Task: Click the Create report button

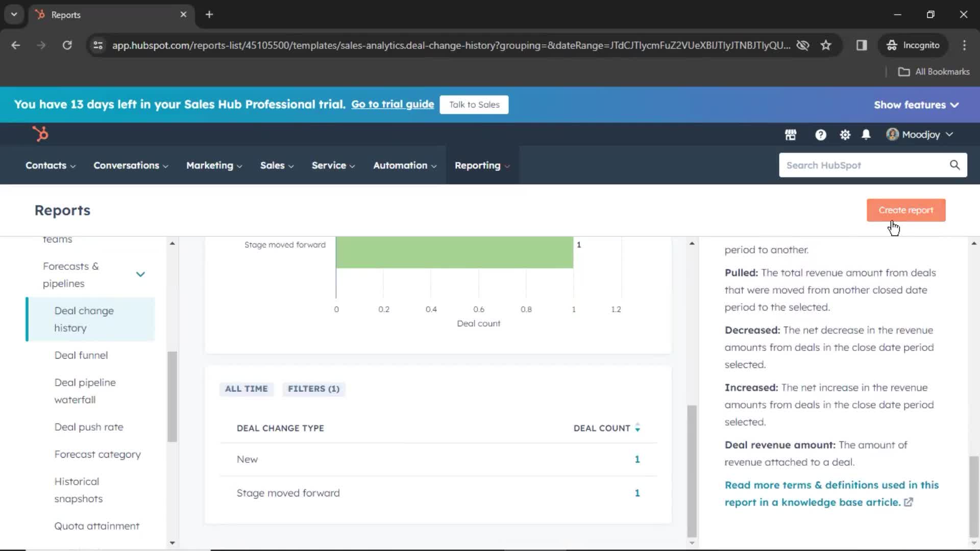Action: [x=906, y=210]
